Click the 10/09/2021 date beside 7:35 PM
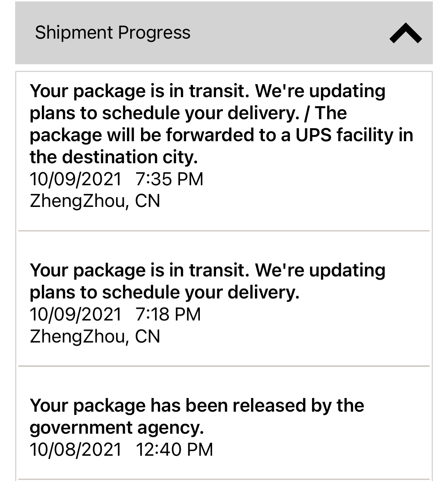 (76, 179)
